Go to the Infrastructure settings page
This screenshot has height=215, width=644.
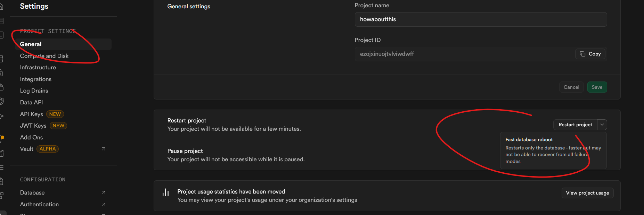click(38, 68)
